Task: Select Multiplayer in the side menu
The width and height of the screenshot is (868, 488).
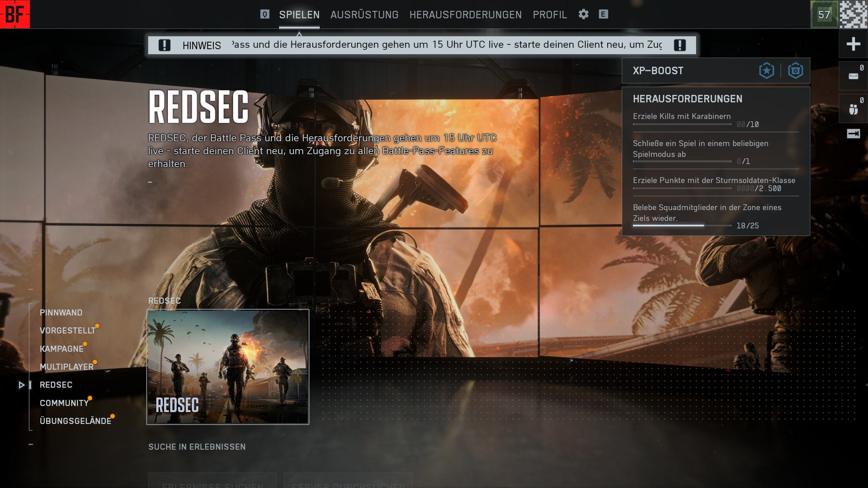Action: pyautogui.click(x=66, y=367)
